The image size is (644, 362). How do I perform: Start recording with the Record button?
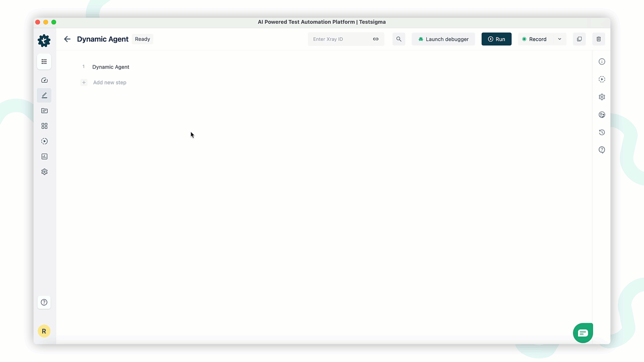coord(535,39)
